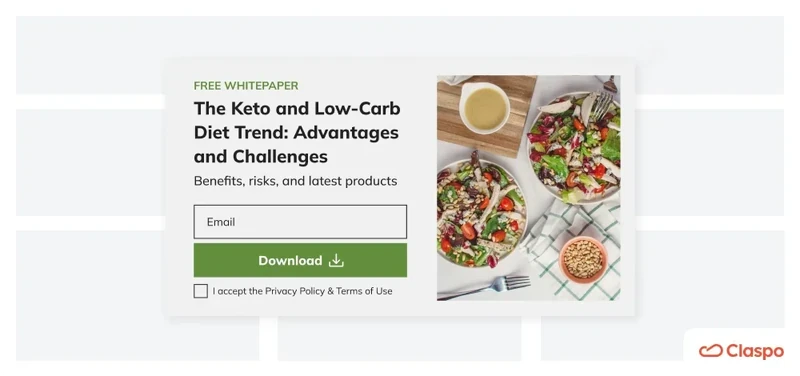800x376 pixels.
Task: Click the 'Benefits, risks, and latest products' subtitle
Action: tap(295, 181)
